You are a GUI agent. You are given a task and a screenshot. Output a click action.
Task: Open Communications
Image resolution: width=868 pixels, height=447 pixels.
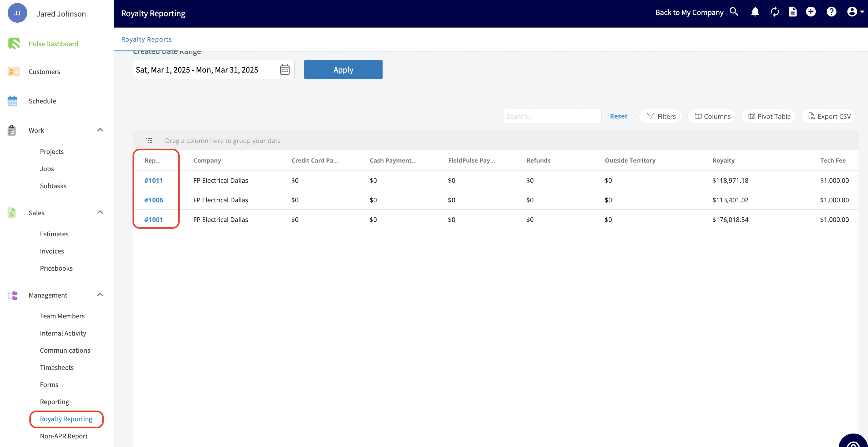[65, 351]
